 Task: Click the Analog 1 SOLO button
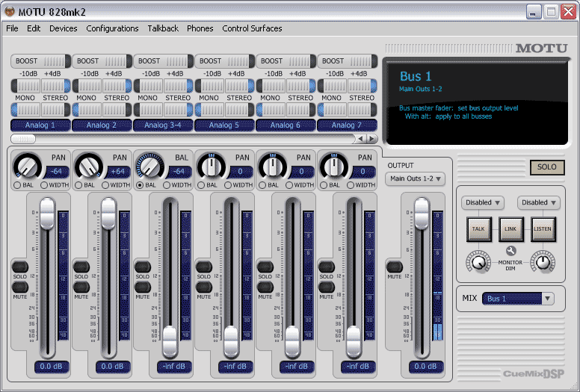(x=20, y=267)
